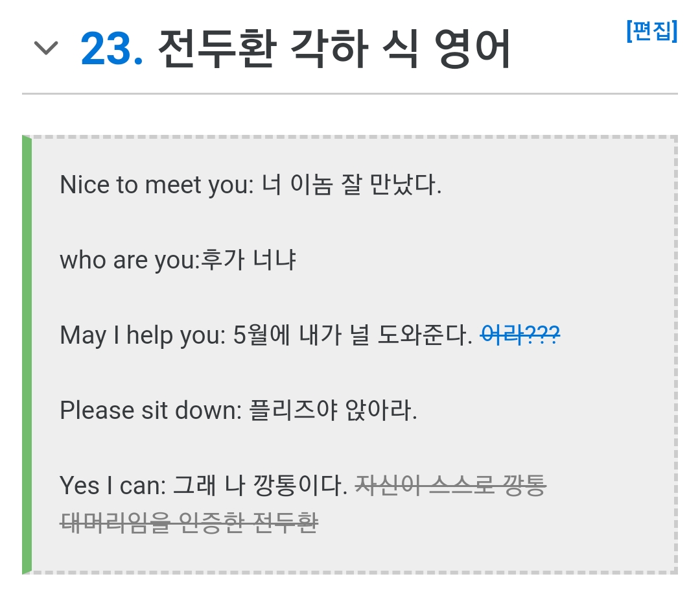Screen dimensions: 700x607
Task: Click the Korean text 그래 나 깡통이다
Action: 261,485
